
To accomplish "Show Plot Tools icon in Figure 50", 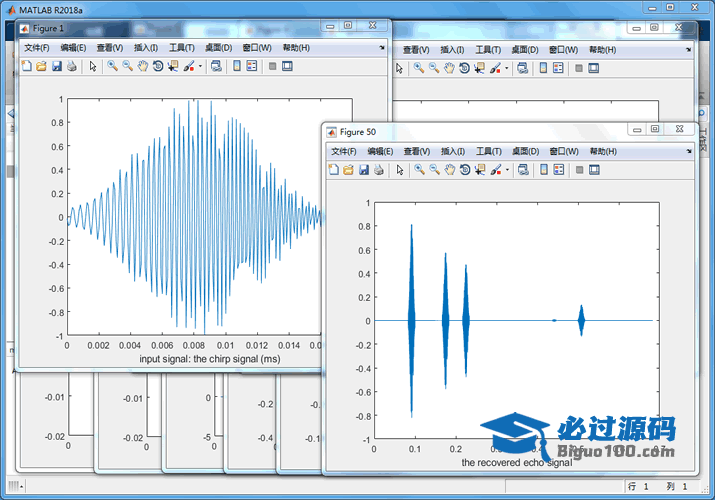I will [594, 170].
